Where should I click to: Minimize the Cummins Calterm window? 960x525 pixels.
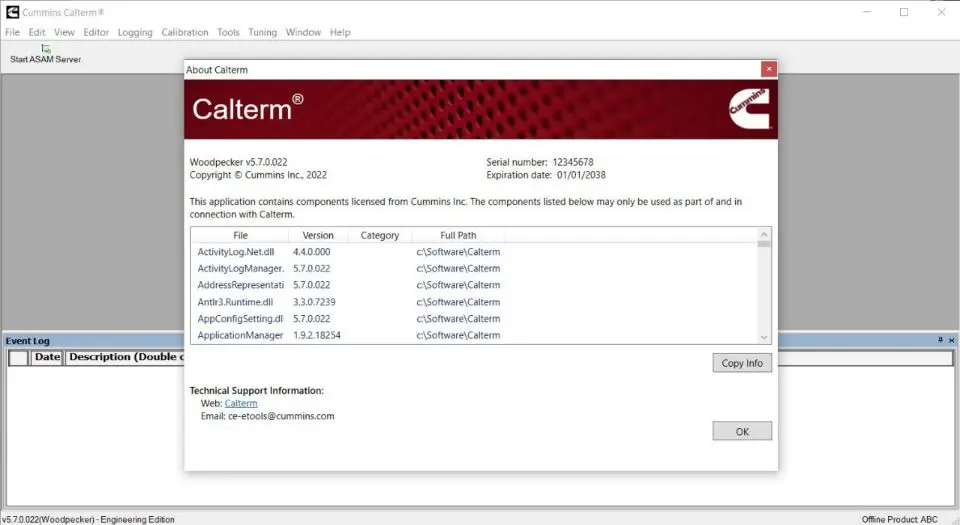(x=867, y=12)
